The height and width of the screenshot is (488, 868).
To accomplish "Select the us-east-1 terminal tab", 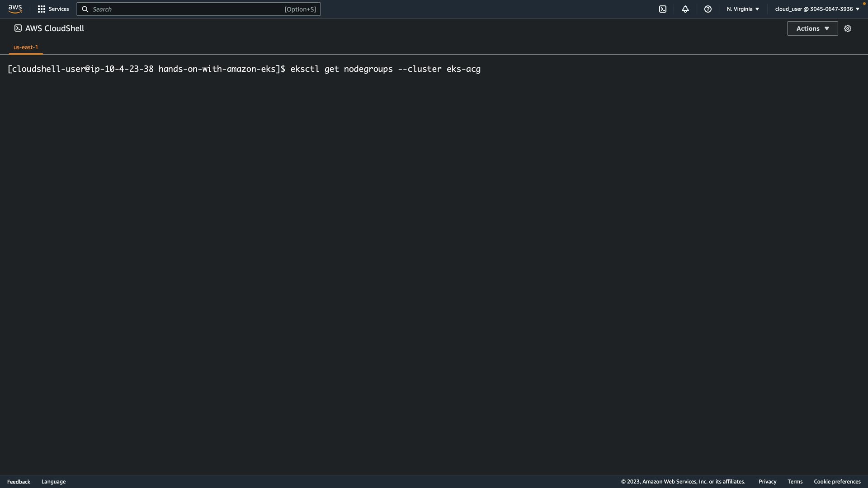I will point(26,47).
